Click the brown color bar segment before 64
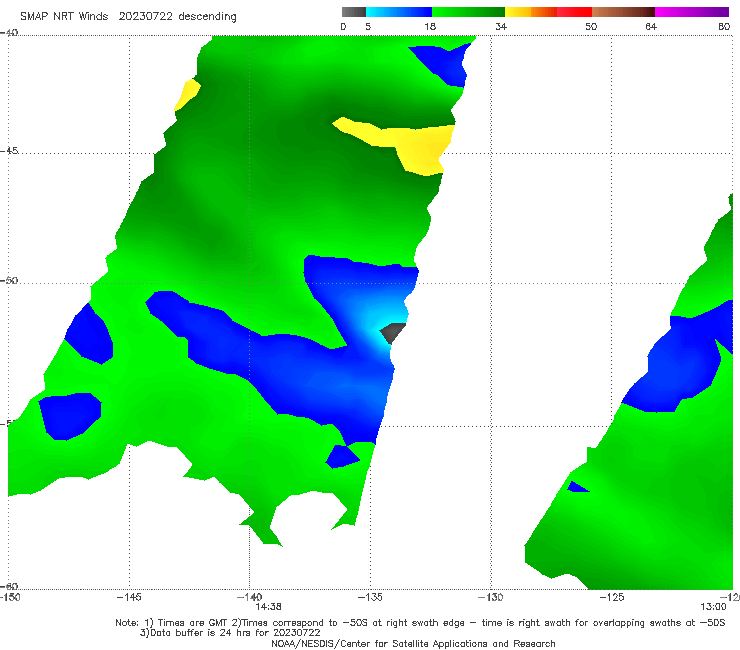The width and height of the screenshot is (740, 650). point(623,12)
